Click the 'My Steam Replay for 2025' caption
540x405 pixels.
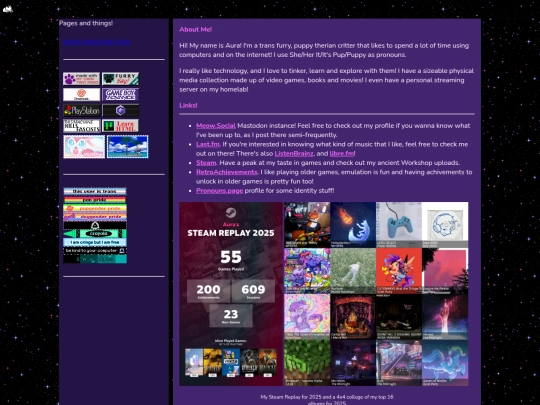click(327, 400)
